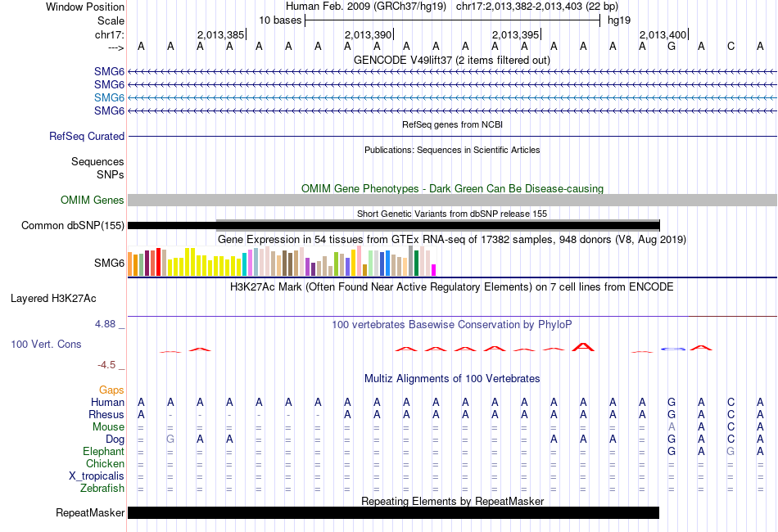This screenshot has height=532, width=778.
Task: Click the G base in the reference sequence row
Action: coord(672,46)
